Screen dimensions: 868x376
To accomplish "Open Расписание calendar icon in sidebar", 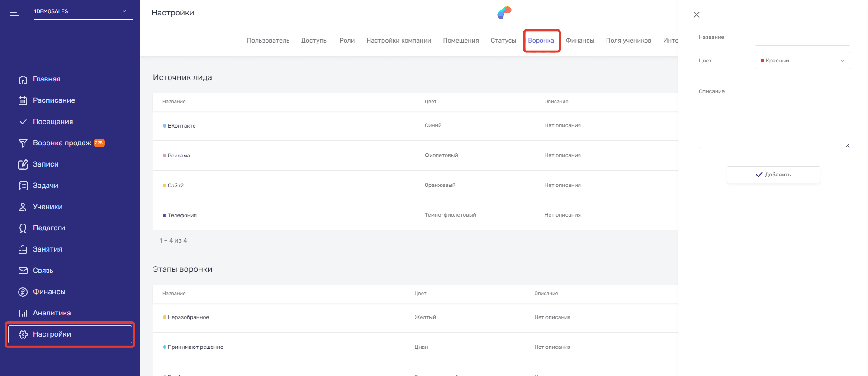I will (23, 101).
